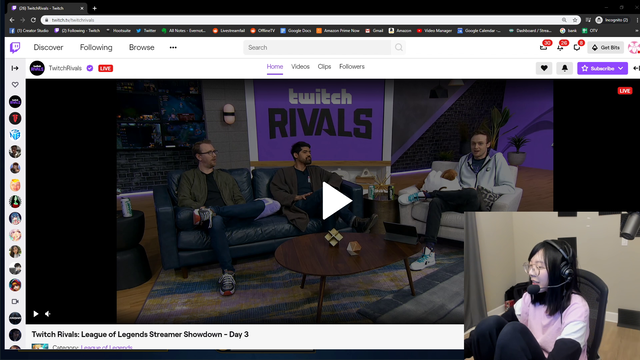Go to the Twitch home logo
This screenshot has height=360, width=640.
click(x=15, y=48)
